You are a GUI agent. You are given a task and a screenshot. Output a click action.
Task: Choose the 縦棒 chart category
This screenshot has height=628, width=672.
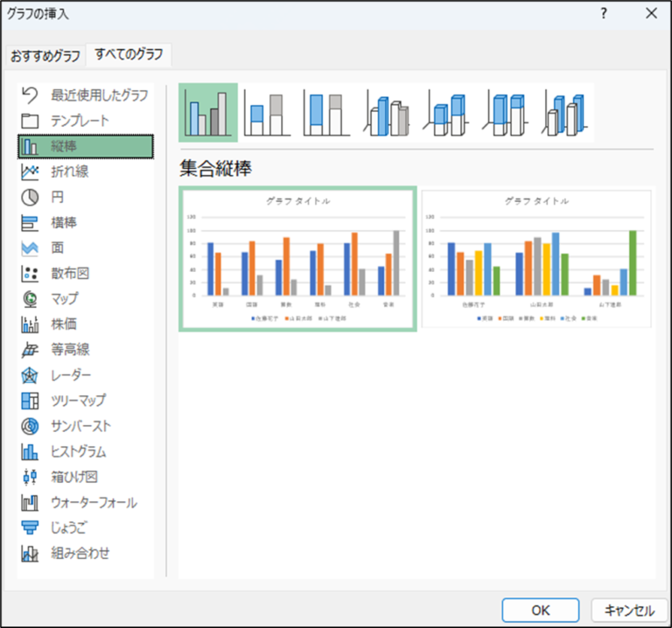tap(86, 147)
